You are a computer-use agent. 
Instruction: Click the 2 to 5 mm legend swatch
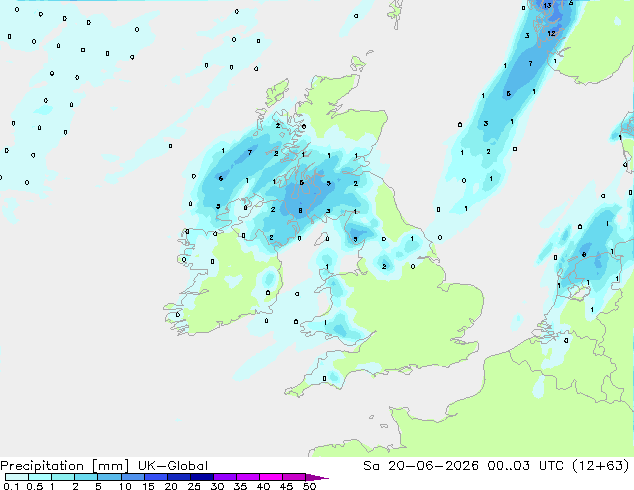pos(86,477)
